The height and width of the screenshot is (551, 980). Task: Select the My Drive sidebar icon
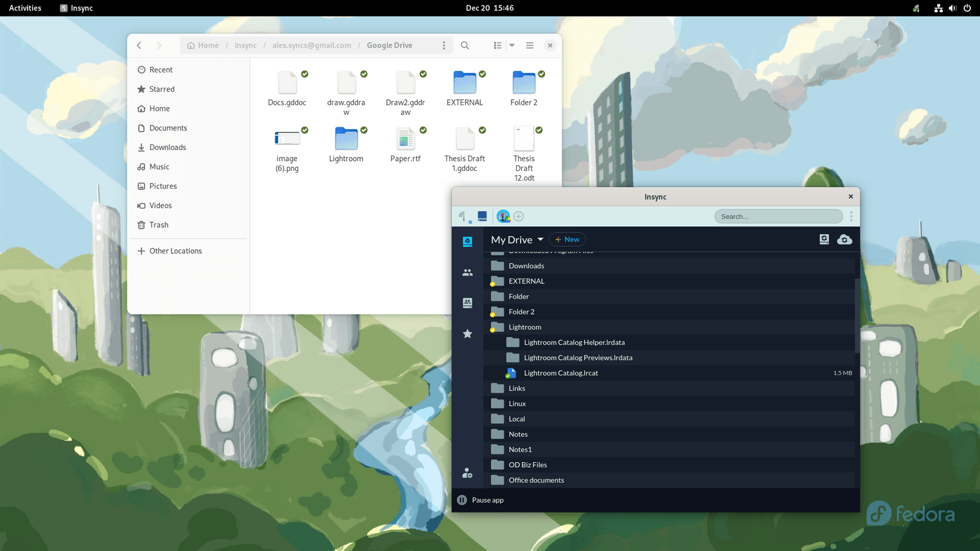pos(467,241)
